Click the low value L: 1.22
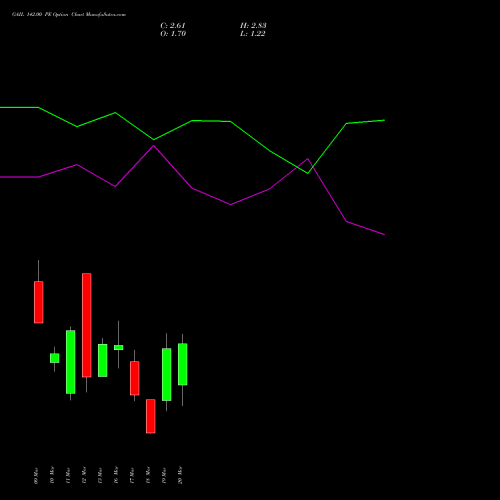 [253, 33]
